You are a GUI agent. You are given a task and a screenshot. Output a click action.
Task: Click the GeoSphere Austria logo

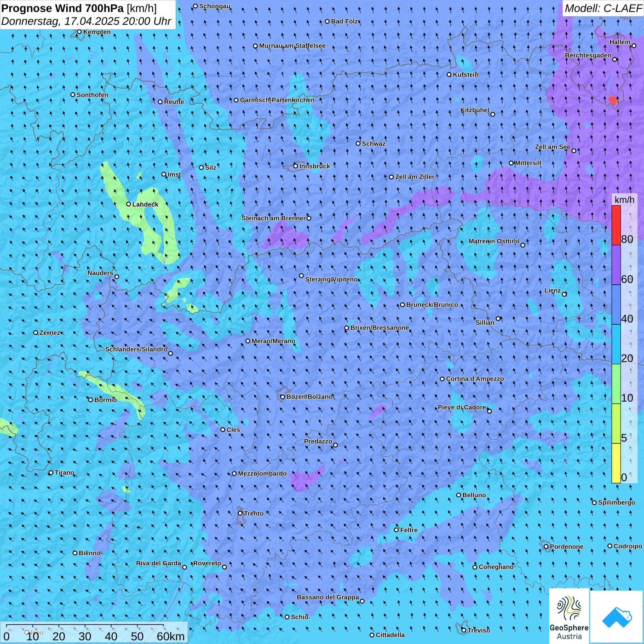569,616
